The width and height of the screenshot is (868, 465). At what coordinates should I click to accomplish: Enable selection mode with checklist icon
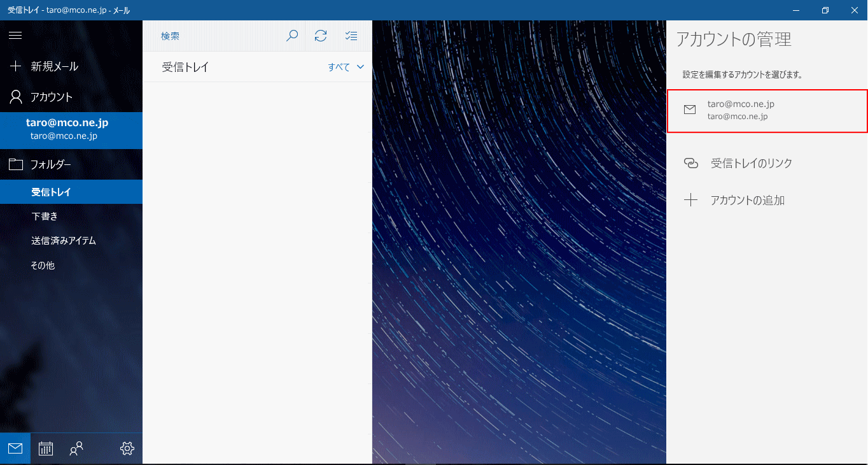351,36
